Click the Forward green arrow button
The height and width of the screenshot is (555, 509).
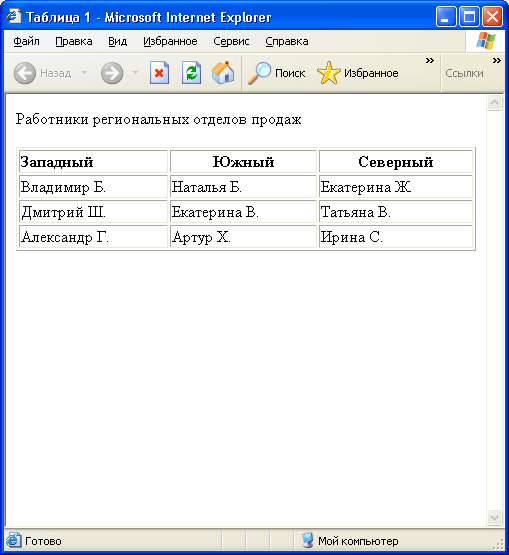point(112,73)
